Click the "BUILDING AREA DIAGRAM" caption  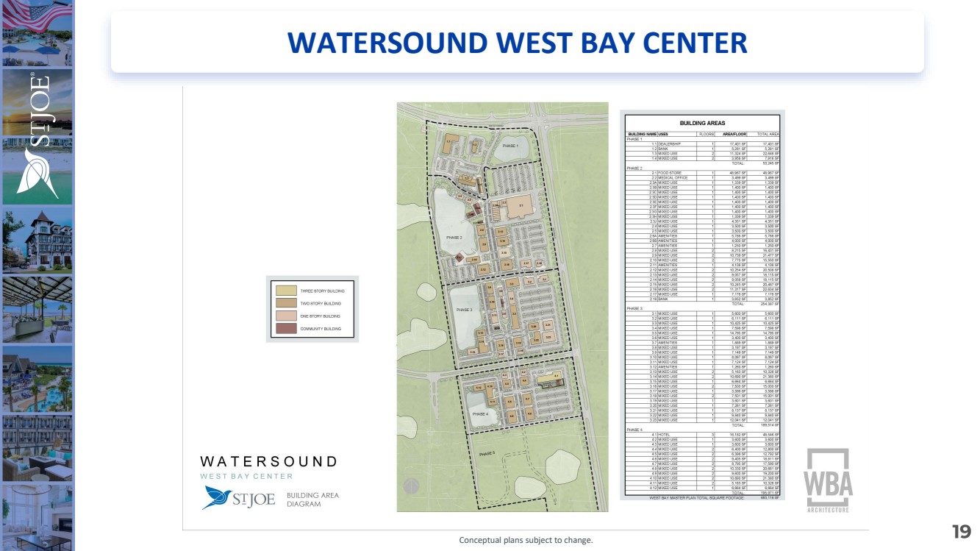point(312,500)
